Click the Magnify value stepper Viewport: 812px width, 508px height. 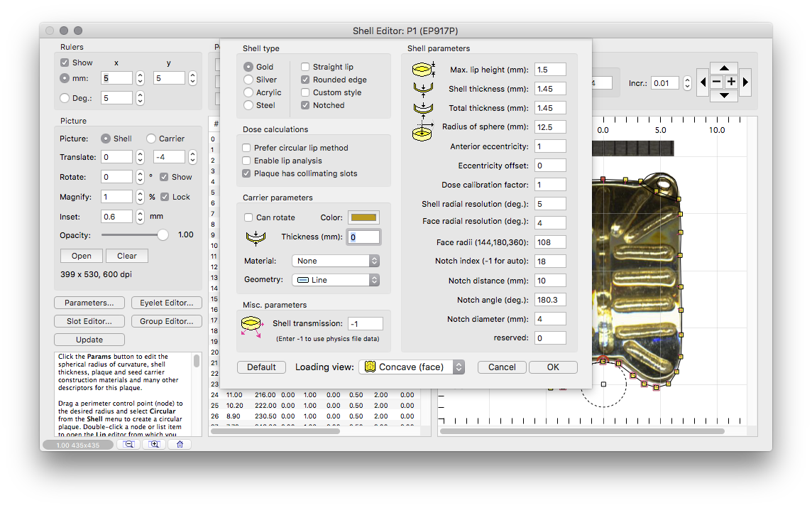point(140,197)
